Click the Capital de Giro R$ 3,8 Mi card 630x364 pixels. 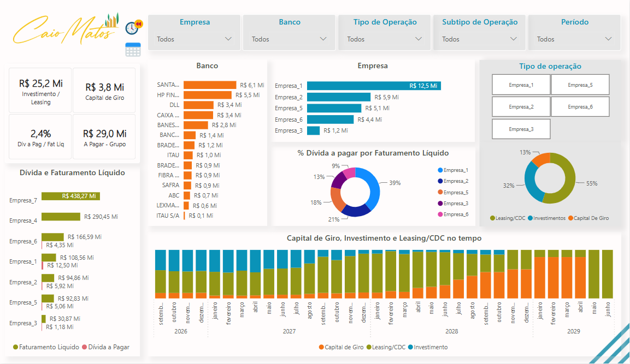(x=104, y=90)
